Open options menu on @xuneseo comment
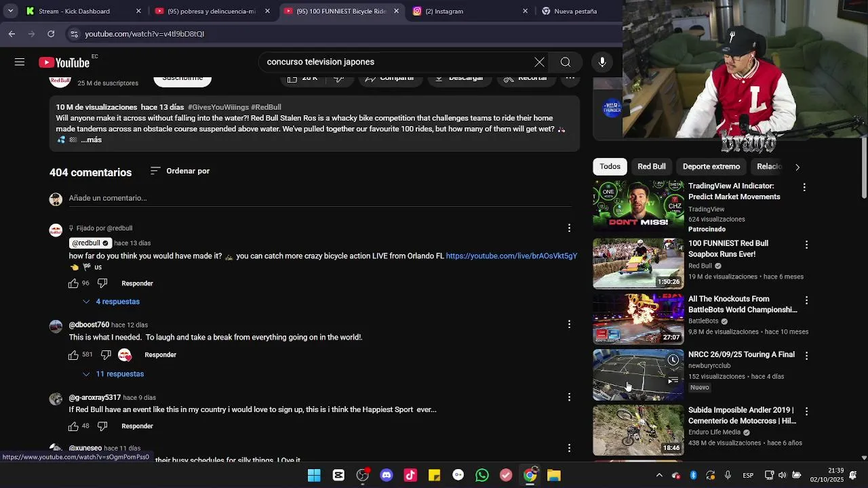The height and width of the screenshot is (488, 868). pos(569,448)
